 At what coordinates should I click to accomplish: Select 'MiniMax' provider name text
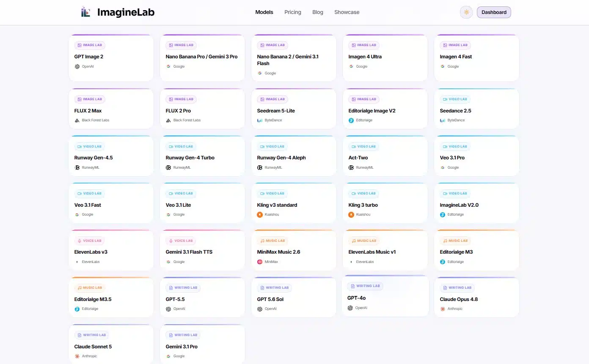(x=272, y=262)
